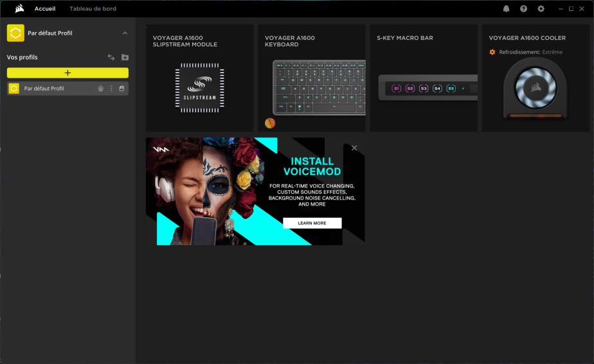This screenshot has height=364, width=594.
Task: Open the help question mark icon
Action: [x=523, y=9]
